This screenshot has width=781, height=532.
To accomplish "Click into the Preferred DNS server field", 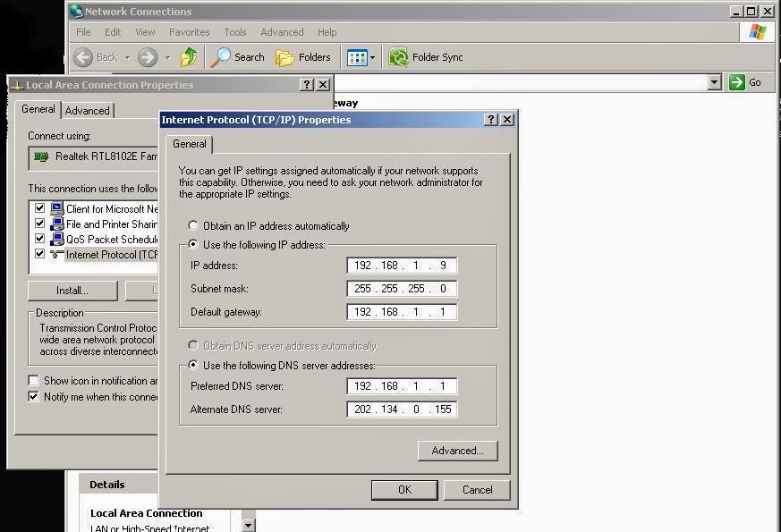I will click(x=402, y=386).
